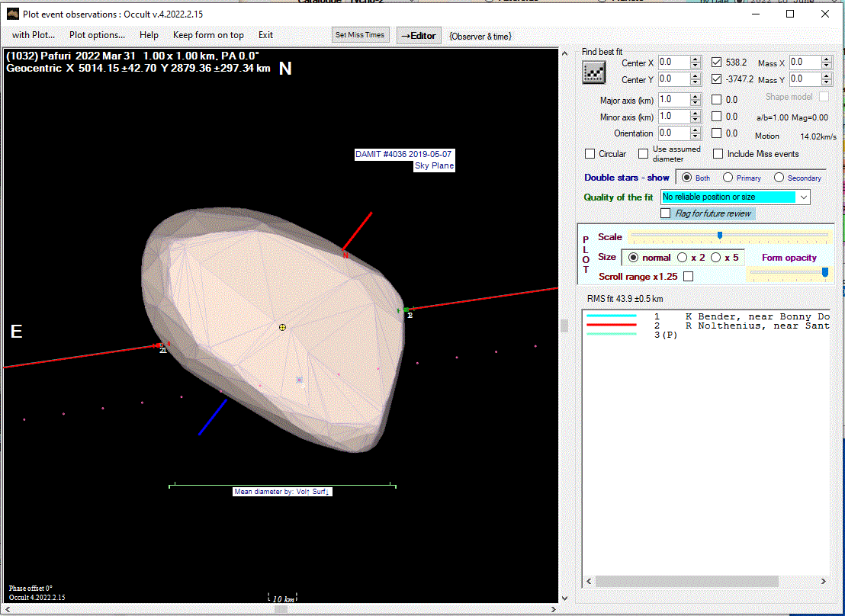Click the scroll-up arrow above the plot
Viewport: 845px width, 616px height.
564,53
